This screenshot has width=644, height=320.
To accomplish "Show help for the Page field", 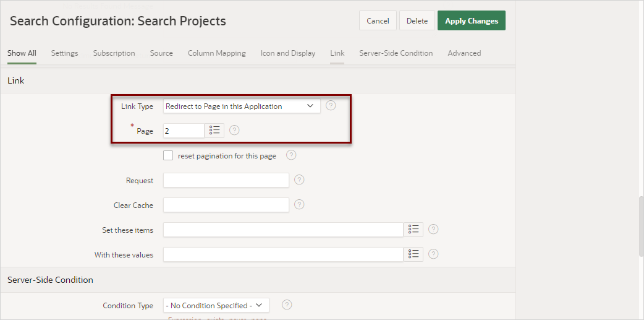I will [x=234, y=131].
